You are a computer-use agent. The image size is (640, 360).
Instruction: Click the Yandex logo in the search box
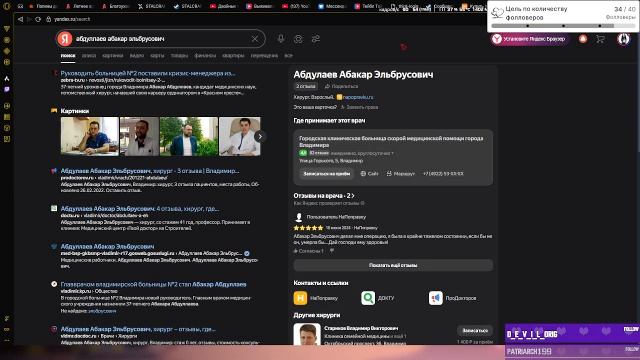(64, 39)
